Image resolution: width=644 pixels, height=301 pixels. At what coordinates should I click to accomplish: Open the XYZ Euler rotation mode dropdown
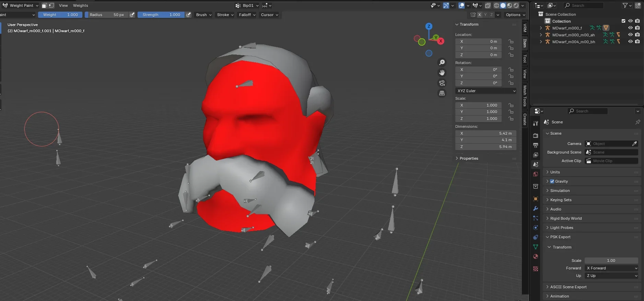coord(486,91)
